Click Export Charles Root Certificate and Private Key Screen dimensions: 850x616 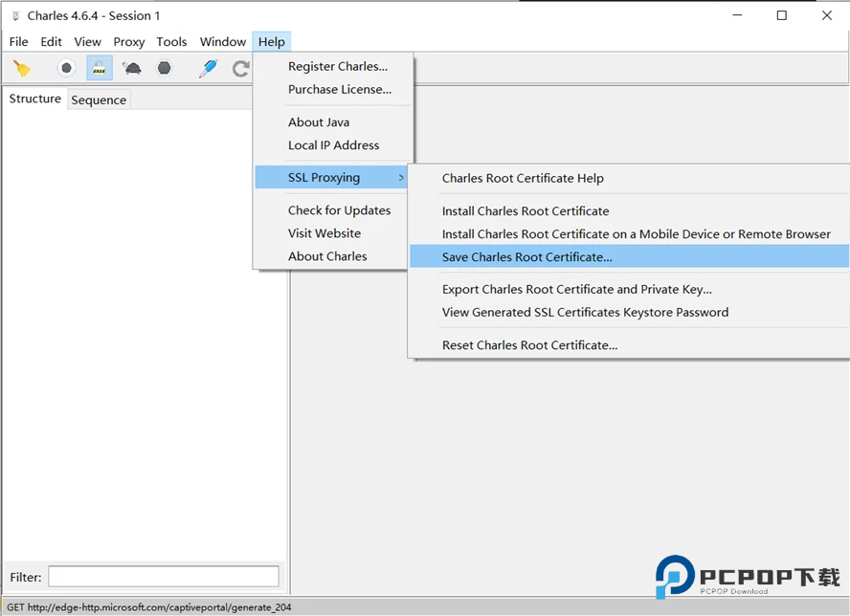(576, 289)
